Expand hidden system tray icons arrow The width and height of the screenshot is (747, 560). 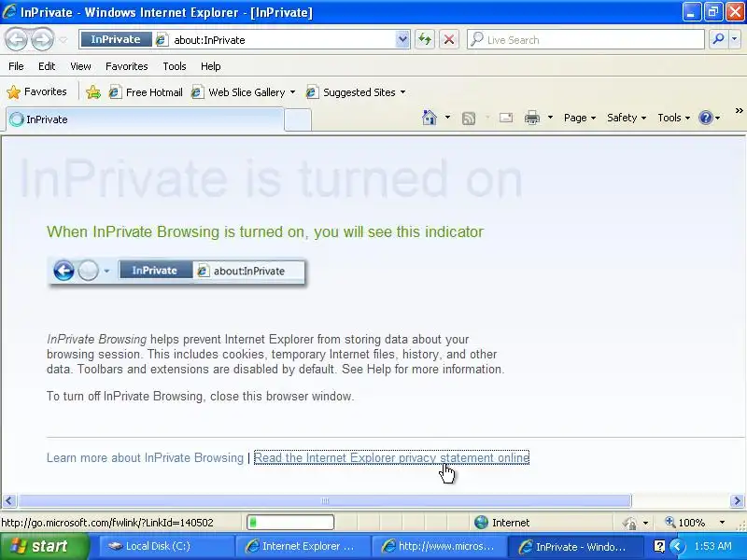pos(676,546)
